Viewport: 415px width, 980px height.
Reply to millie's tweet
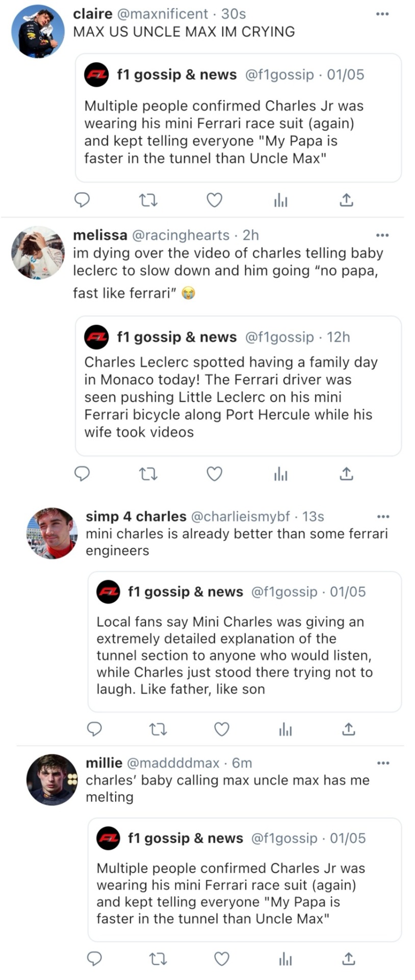(95, 959)
